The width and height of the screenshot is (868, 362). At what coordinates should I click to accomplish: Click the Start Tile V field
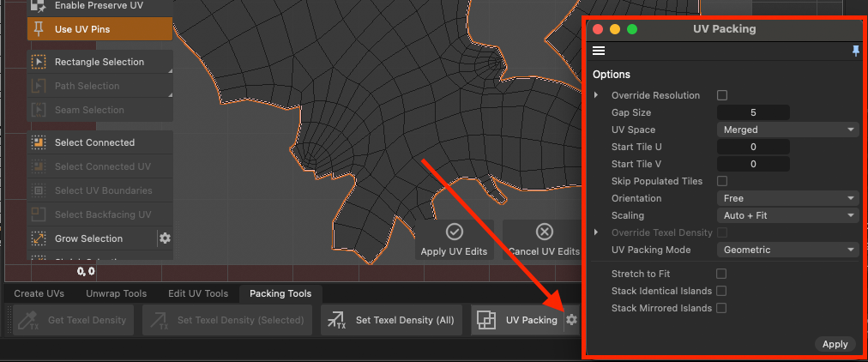[753, 164]
